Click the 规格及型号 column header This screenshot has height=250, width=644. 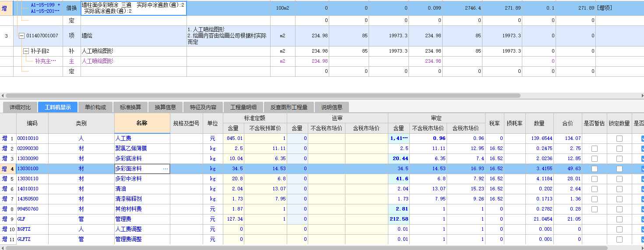click(186, 123)
